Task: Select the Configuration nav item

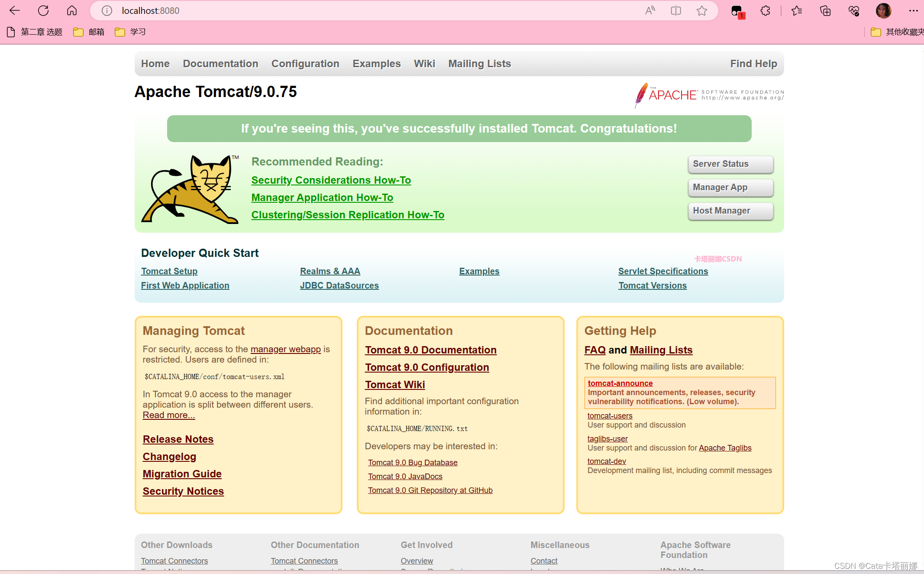Action: tap(305, 64)
